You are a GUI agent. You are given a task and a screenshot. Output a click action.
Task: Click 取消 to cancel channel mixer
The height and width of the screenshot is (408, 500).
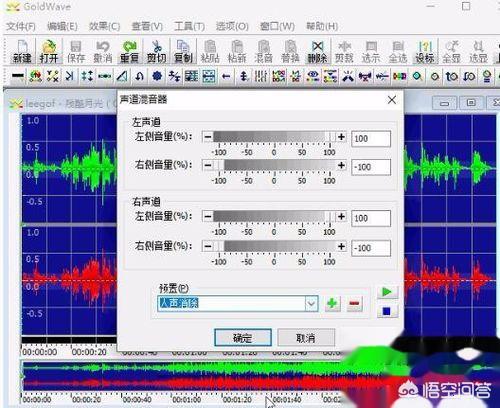pyautogui.click(x=306, y=338)
